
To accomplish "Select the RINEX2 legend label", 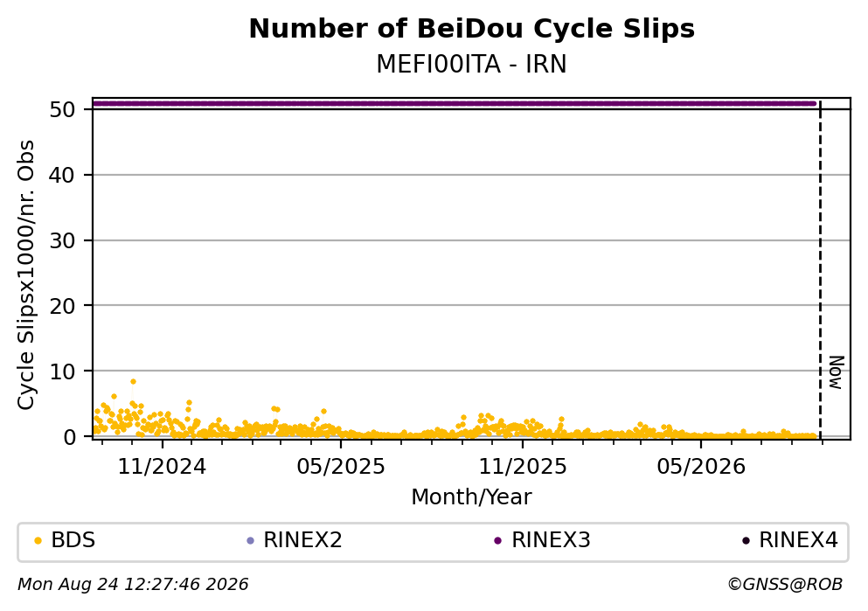I will pyautogui.click(x=302, y=540).
